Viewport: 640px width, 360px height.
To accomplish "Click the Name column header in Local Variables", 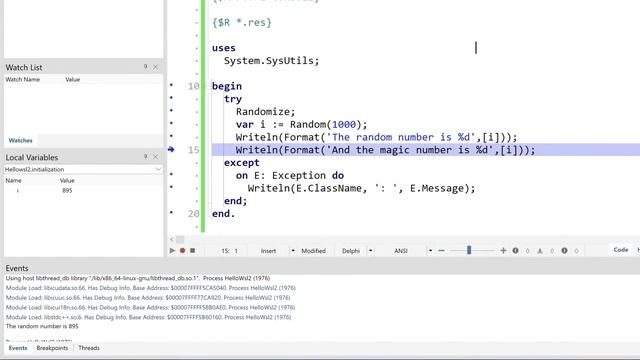I will (13, 180).
